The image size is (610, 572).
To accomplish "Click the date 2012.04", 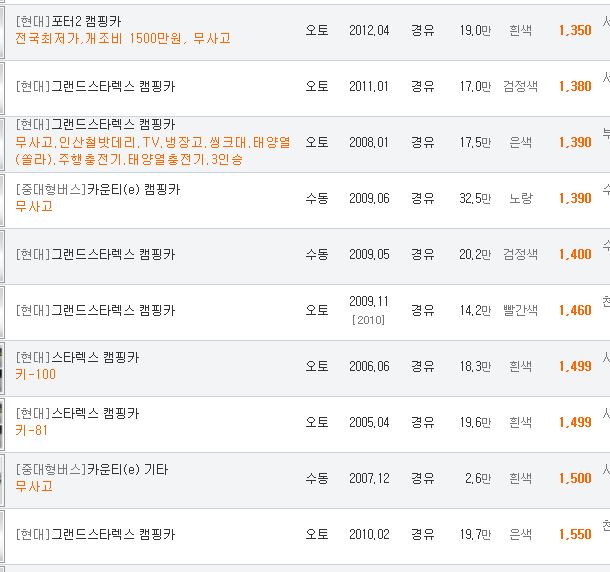I will (369, 30).
